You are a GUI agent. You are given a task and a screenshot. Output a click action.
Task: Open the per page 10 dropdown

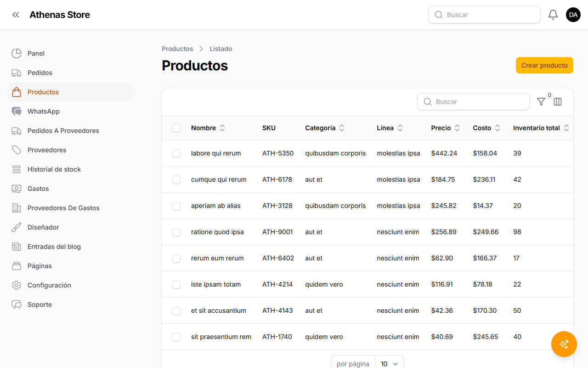click(x=389, y=363)
